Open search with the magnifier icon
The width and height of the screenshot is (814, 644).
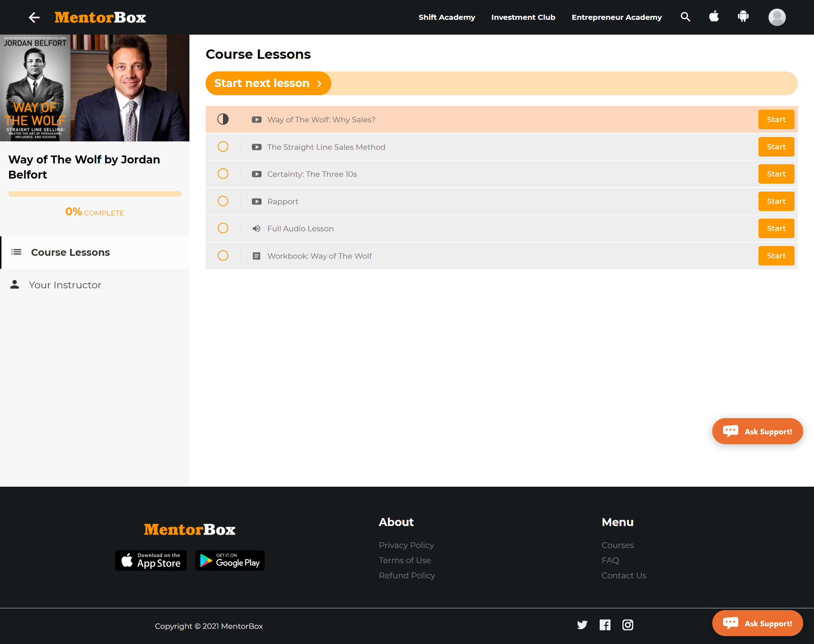click(x=686, y=17)
